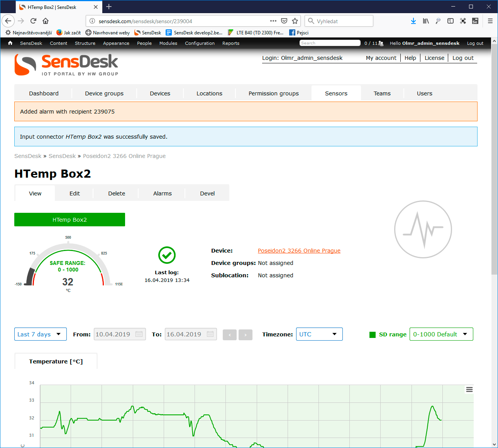Open My account link

click(381, 58)
